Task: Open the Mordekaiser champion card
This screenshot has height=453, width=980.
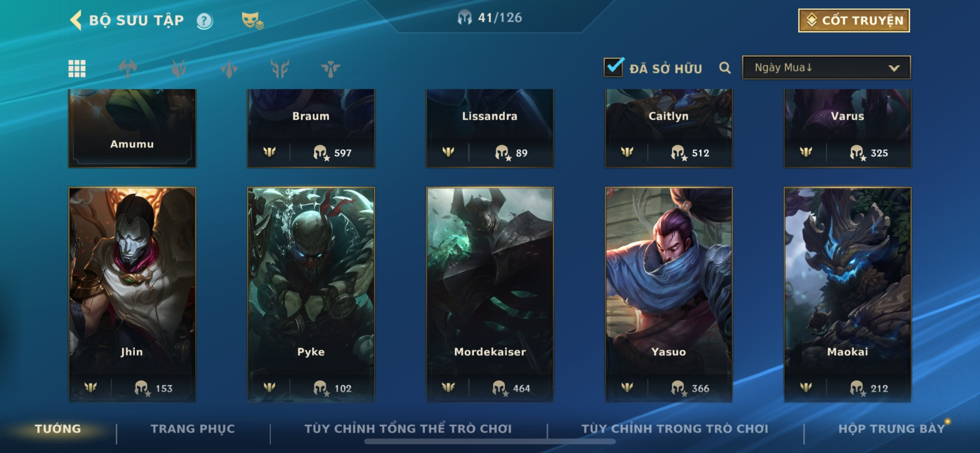Action: point(490,294)
